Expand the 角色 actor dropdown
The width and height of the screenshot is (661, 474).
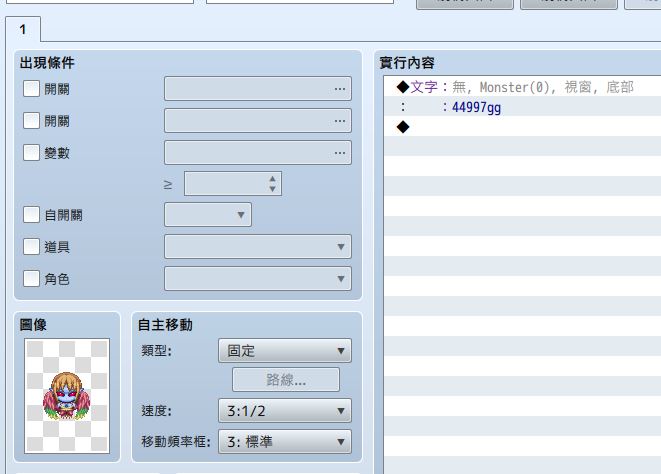258,279
